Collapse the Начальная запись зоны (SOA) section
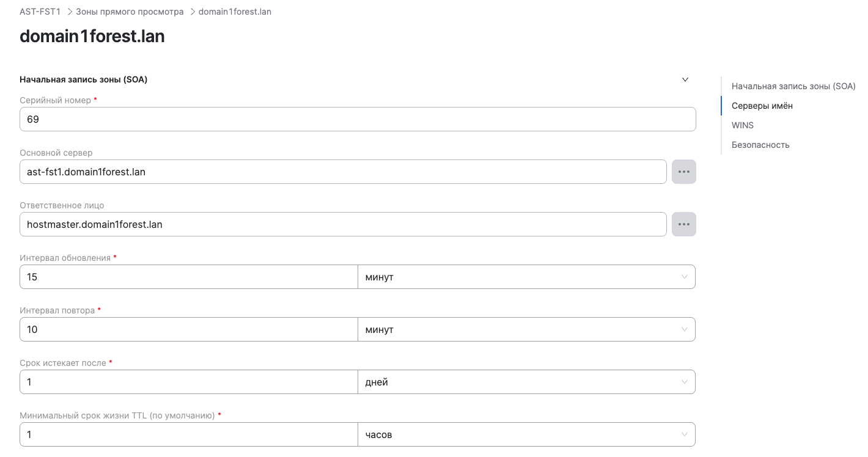Viewport: 868px width, 457px height. pyautogui.click(x=685, y=79)
